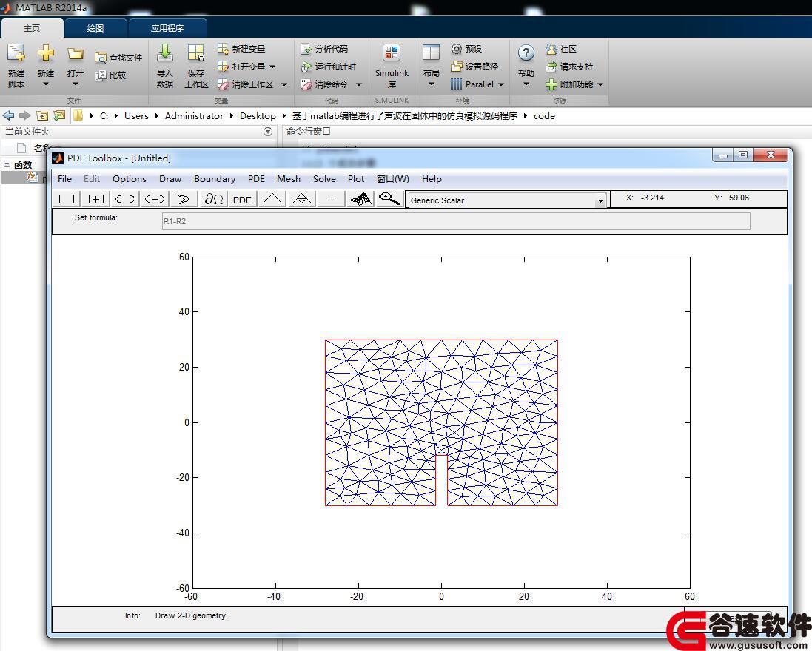The image size is (812, 651).
Task: Go up one folder level
Action: 42,115
